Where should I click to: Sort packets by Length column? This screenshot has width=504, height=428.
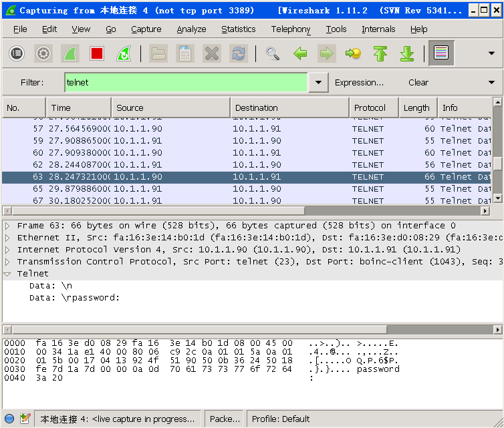click(418, 108)
